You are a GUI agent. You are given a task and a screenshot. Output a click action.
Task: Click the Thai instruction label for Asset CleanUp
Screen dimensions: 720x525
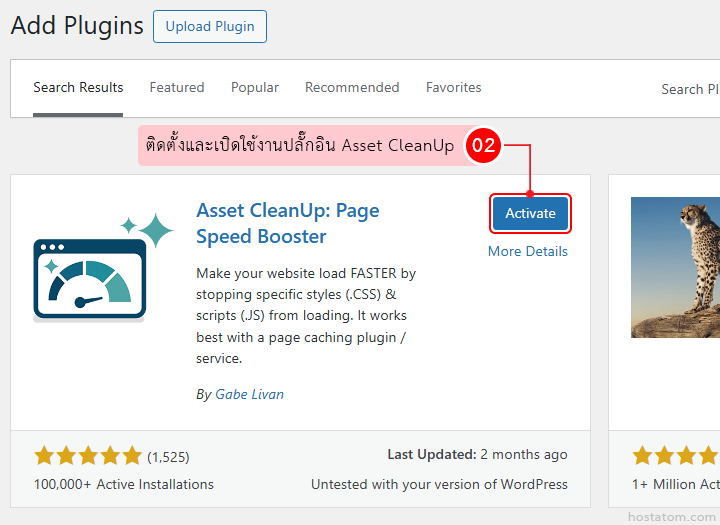300,145
